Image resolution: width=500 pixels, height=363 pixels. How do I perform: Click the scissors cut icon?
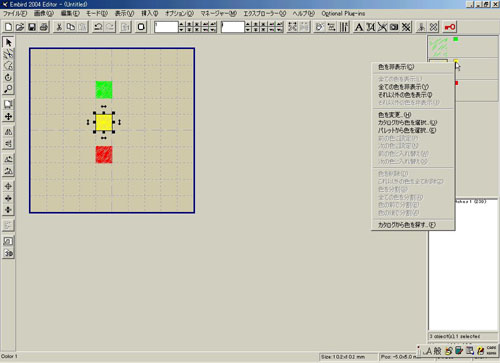(59, 27)
